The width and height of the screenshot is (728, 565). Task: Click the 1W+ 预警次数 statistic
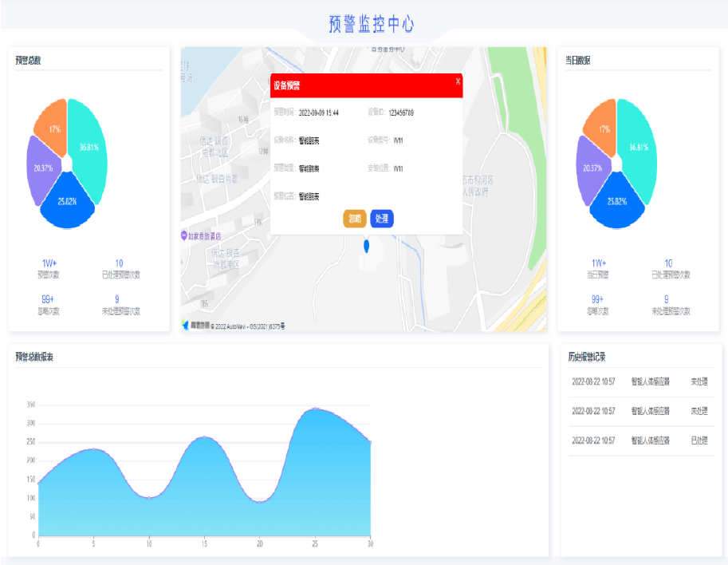[x=49, y=268]
